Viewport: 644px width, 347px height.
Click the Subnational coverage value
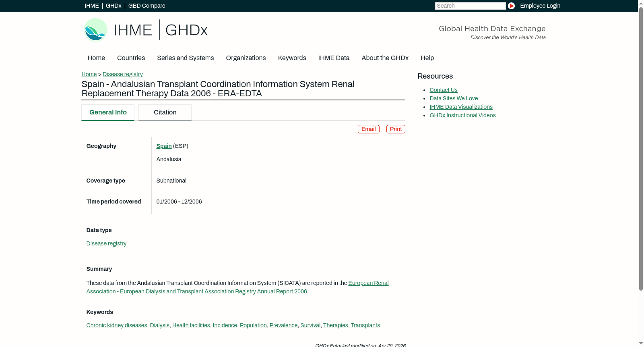pos(171,181)
